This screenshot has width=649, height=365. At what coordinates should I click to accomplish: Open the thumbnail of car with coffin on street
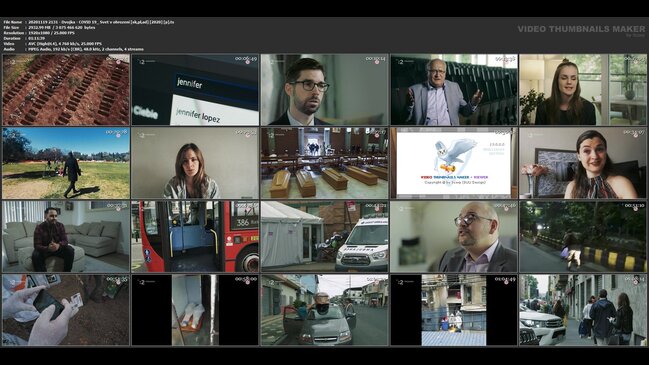(x=324, y=310)
